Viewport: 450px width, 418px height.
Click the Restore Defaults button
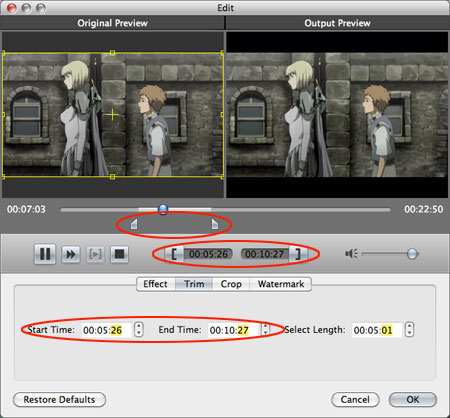click(x=59, y=399)
